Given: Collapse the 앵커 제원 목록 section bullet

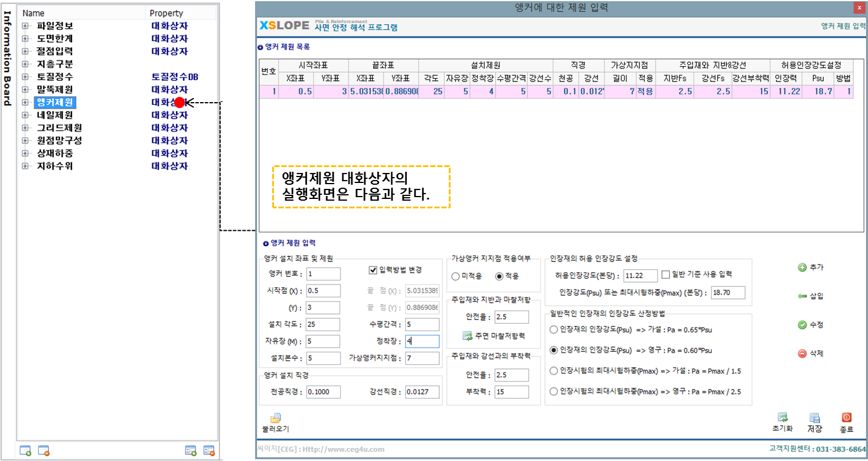Looking at the screenshot, I should tap(260, 47).
